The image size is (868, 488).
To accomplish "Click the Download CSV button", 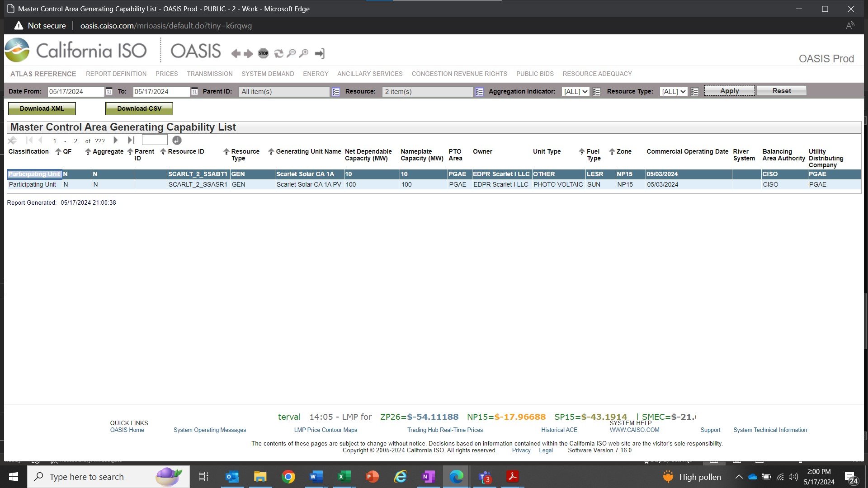I will point(139,108).
